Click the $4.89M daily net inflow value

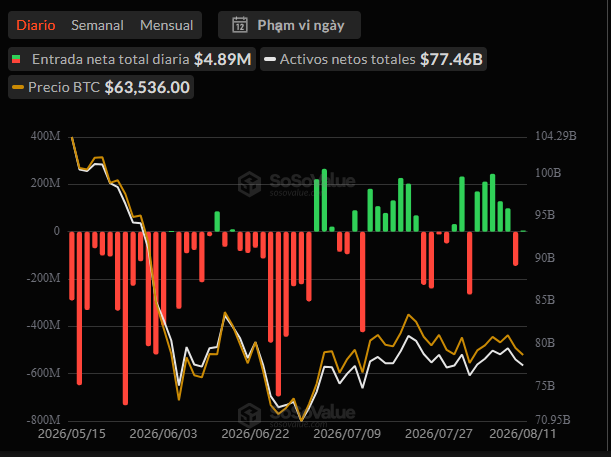223,59
